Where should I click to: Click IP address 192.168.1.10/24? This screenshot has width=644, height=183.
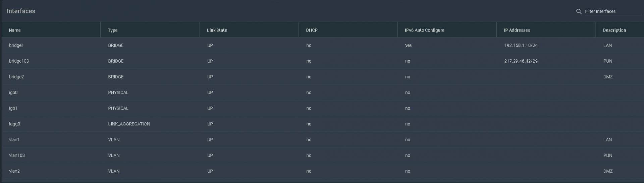click(x=521, y=45)
